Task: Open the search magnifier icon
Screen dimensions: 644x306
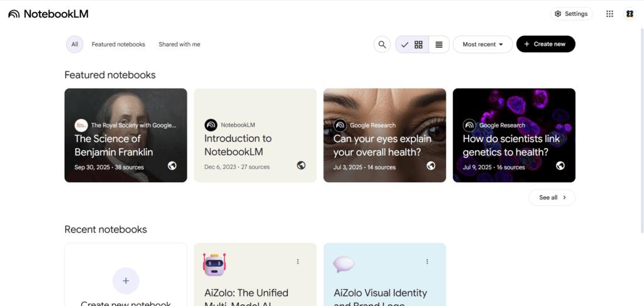Action: point(382,45)
